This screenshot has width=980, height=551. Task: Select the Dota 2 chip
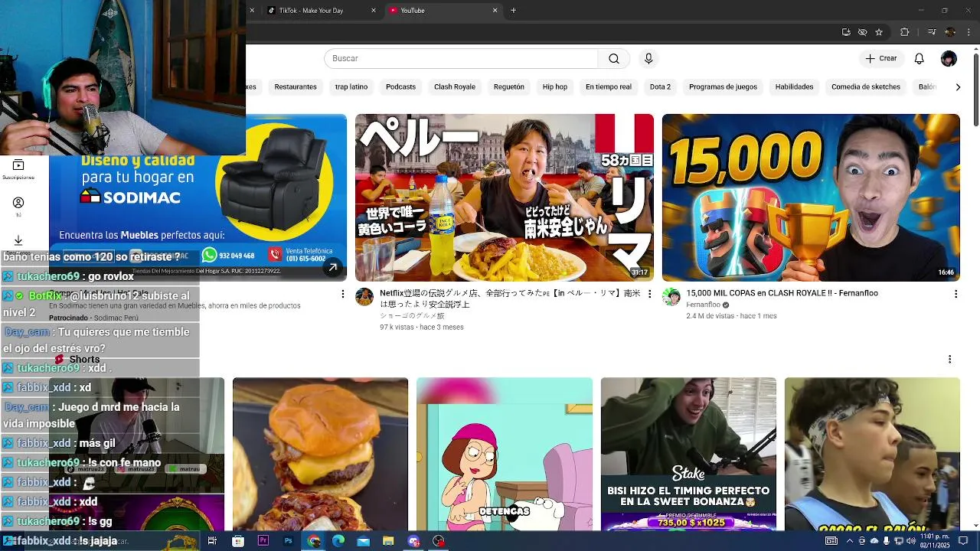point(660,87)
